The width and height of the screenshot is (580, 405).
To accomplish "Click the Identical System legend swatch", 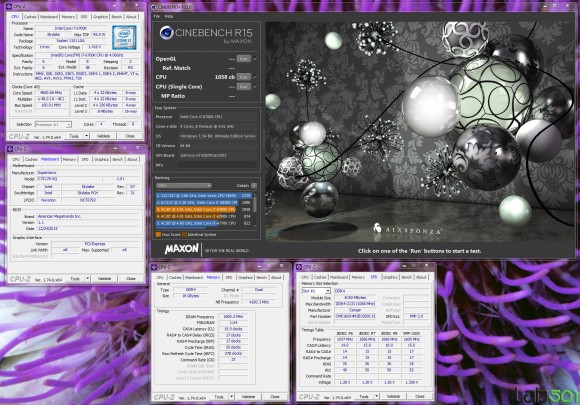I will coord(184,234).
